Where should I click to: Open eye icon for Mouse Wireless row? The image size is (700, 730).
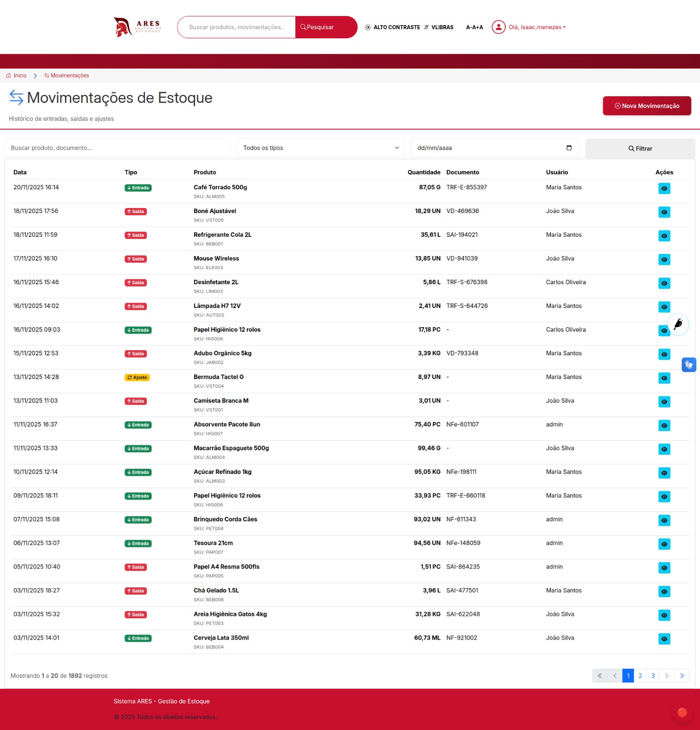pos(664,260)
